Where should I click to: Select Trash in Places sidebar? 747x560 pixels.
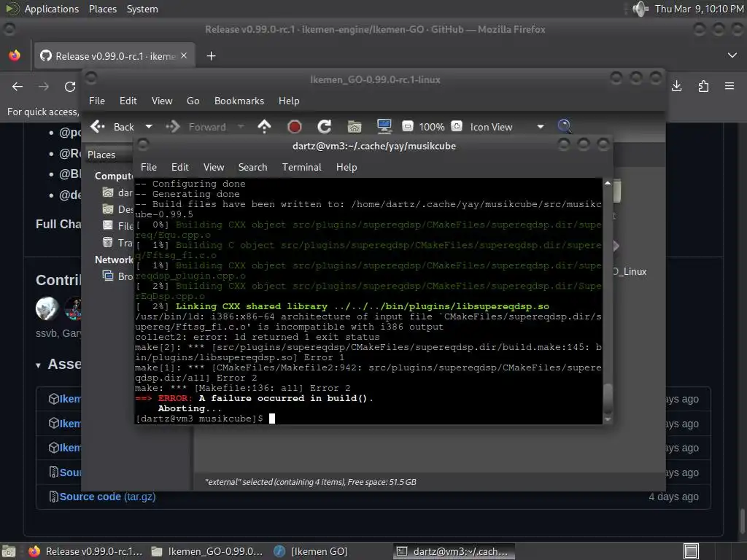coord(117,243)
